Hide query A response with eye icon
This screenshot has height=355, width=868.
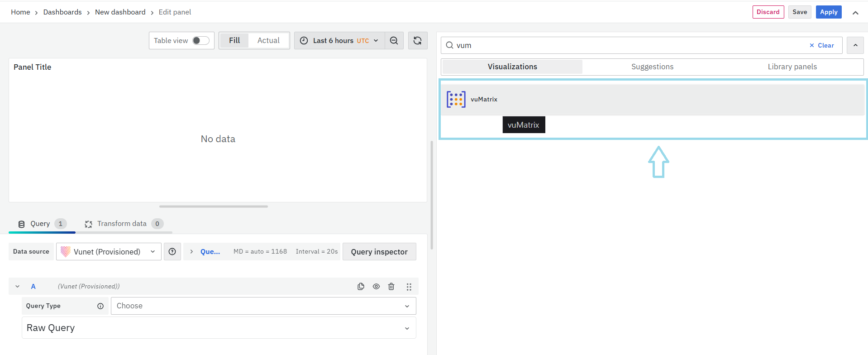(x=376, y=287)
